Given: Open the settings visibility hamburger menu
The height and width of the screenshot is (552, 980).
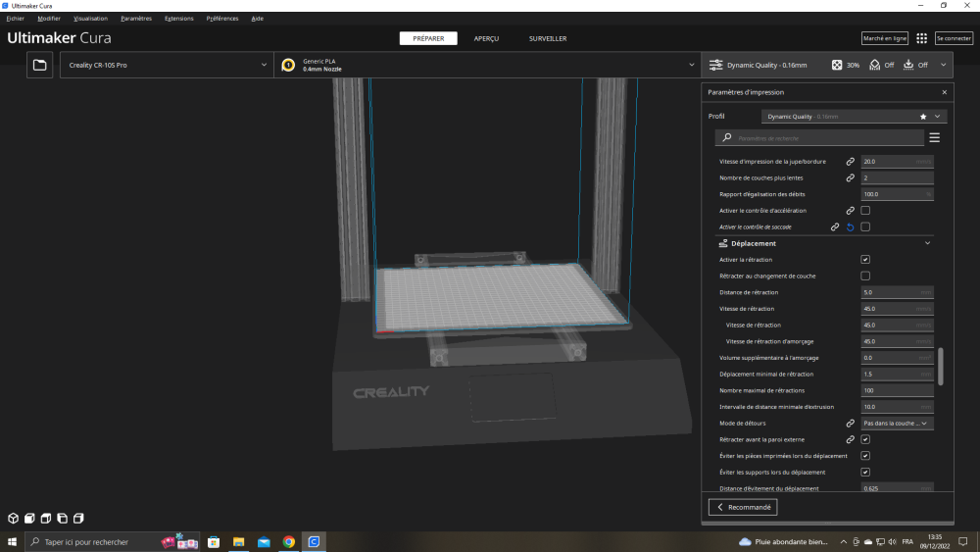Looking at the screenshot, I should [x=934, y=137].
